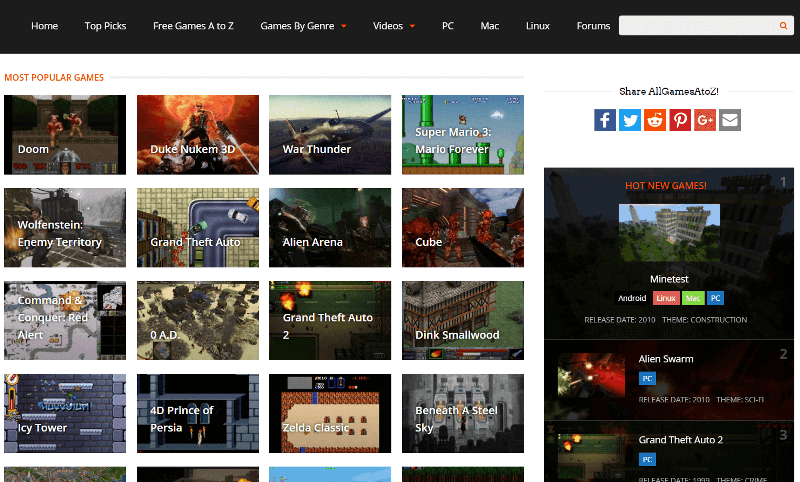This screenshot has width=800, height=482.
Task: Open the Duke Nukem 3D tile
Action: [x=197, y=135]
